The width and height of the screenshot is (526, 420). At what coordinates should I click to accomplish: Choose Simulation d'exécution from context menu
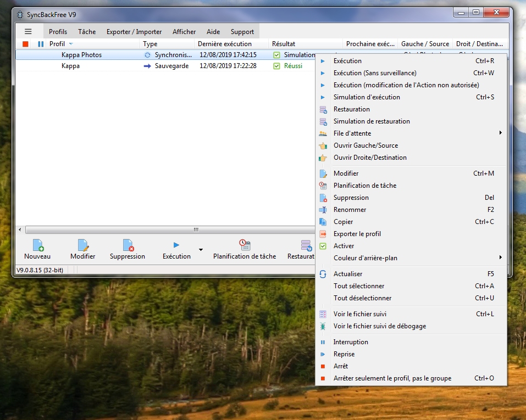tap(411, 97)
